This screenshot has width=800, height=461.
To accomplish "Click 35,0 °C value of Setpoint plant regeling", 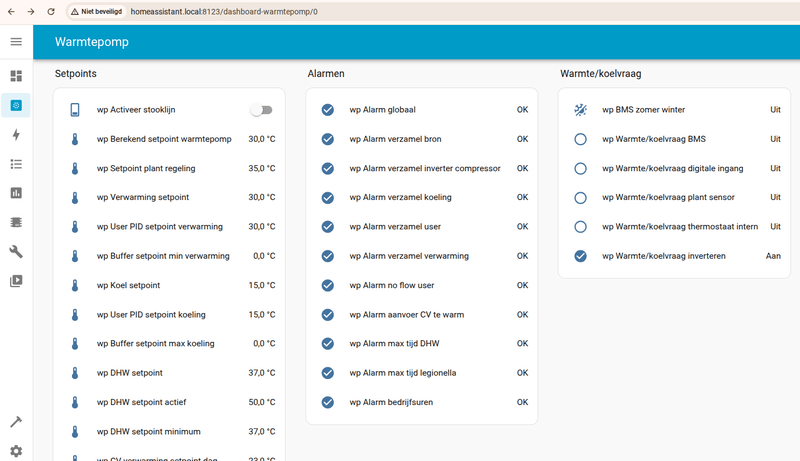I will pyautogui.click(x=262, y=168).
